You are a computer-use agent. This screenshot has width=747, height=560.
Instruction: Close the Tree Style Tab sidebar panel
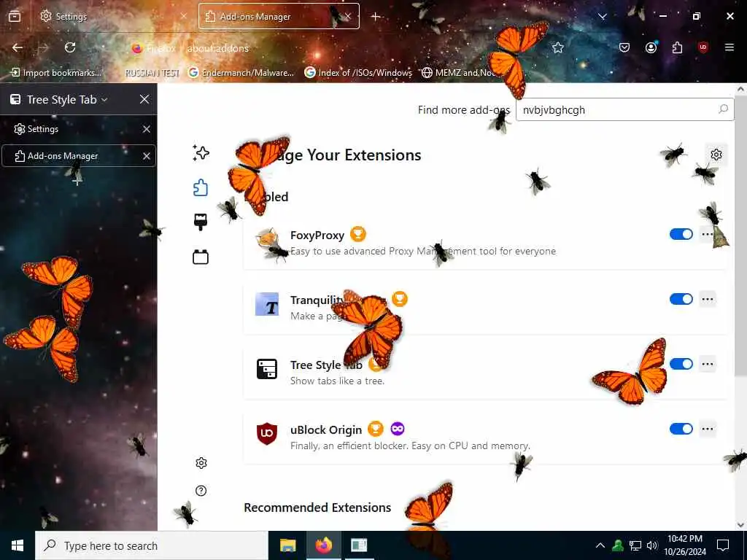coord(144,99)
